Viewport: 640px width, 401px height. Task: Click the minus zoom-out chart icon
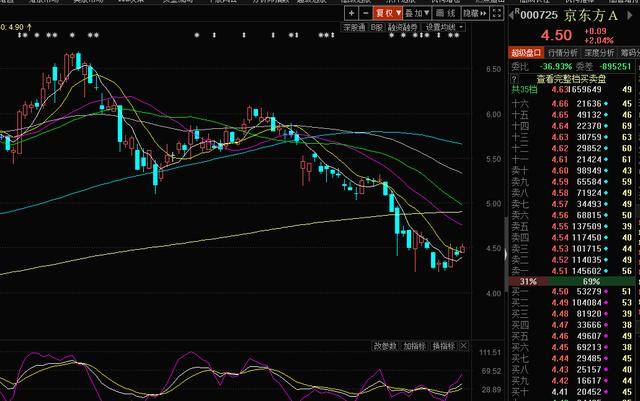(x=365, y=14)
